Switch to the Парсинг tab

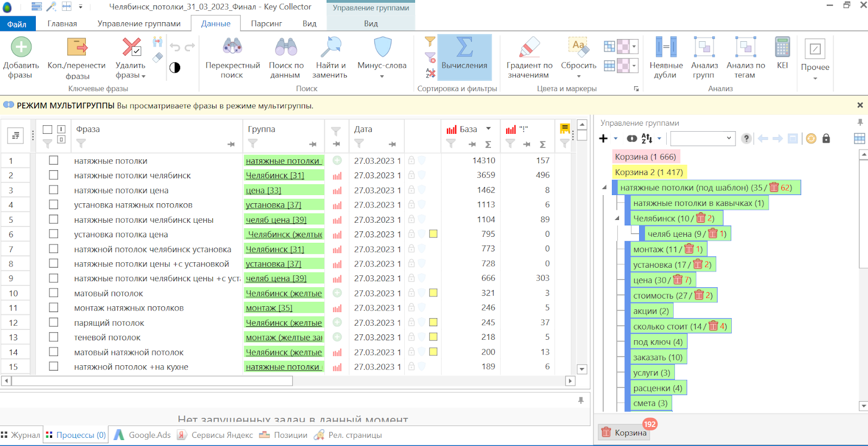point(266,23)
